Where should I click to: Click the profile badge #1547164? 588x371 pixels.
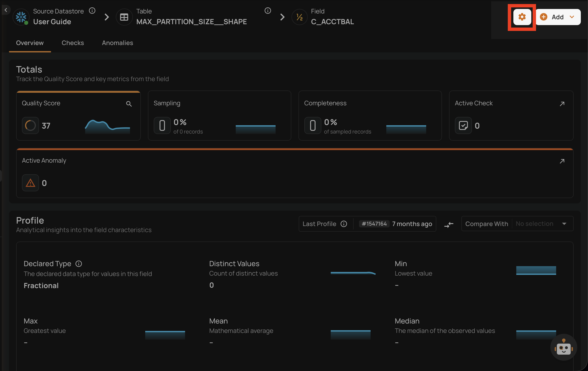click(x=374, y=224)
